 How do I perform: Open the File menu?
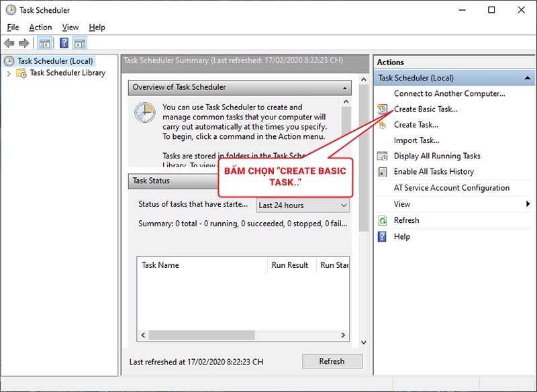(13, 28)
